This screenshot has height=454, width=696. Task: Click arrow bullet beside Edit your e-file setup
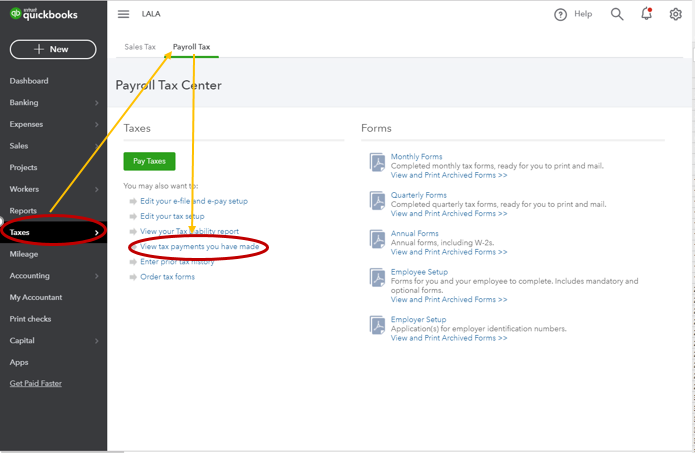[x=133, y=201]
